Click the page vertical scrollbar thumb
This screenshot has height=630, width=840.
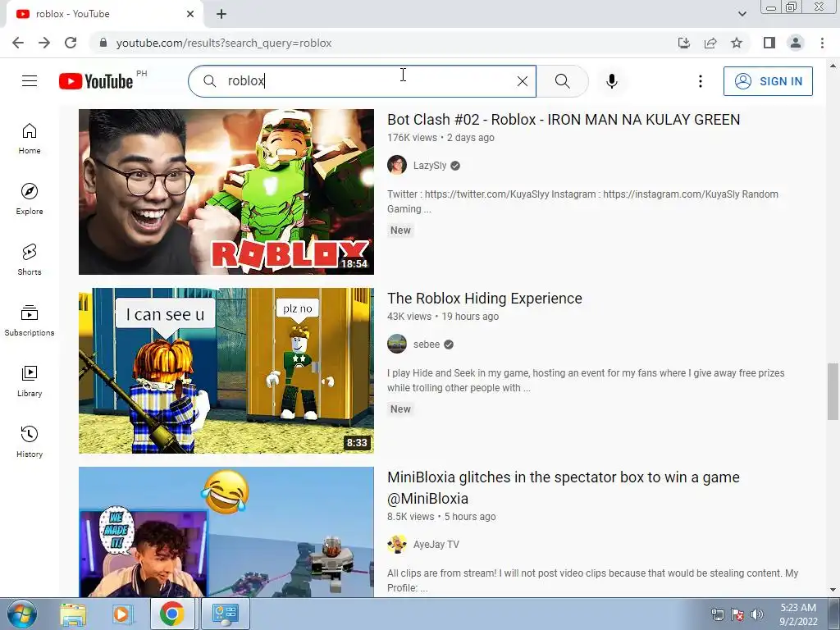833,391
